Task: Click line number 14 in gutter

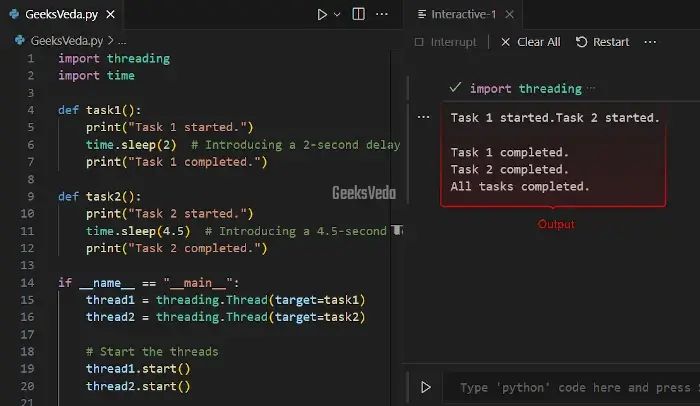Action: click(x=27, y=283)
